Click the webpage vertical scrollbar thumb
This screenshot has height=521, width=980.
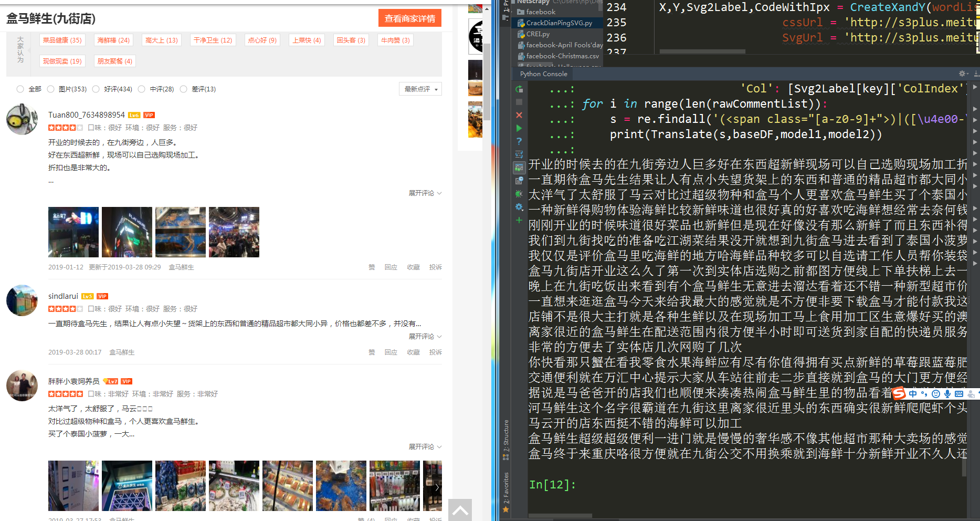[486, 81]
